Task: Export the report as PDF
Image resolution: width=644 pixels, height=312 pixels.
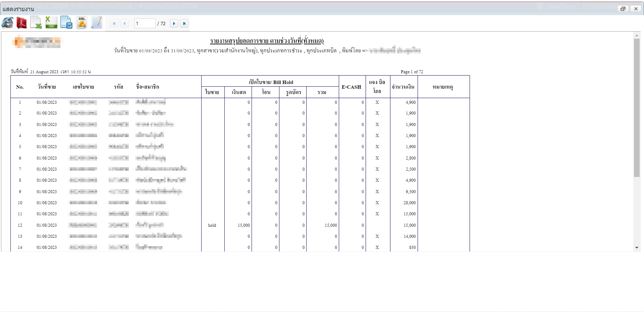Action: click(22, 23)
